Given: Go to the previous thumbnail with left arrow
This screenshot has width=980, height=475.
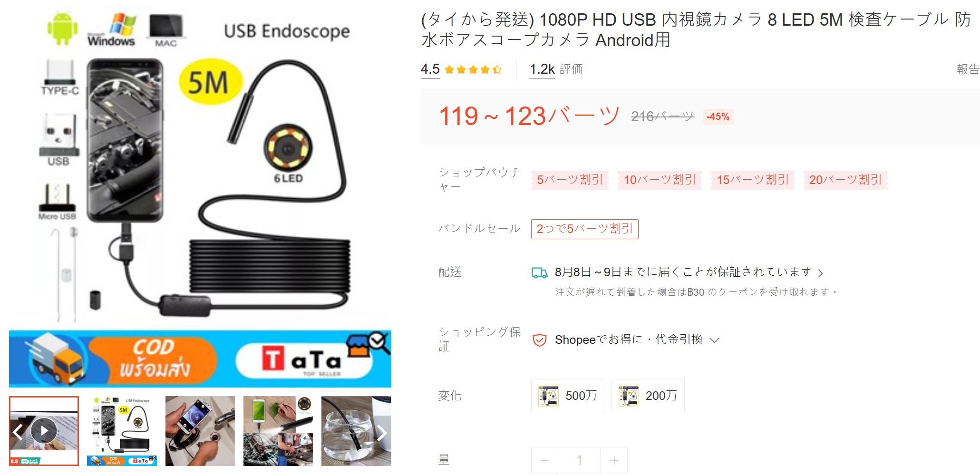Looking at the screenshot, I should click(x=18, y=432).
